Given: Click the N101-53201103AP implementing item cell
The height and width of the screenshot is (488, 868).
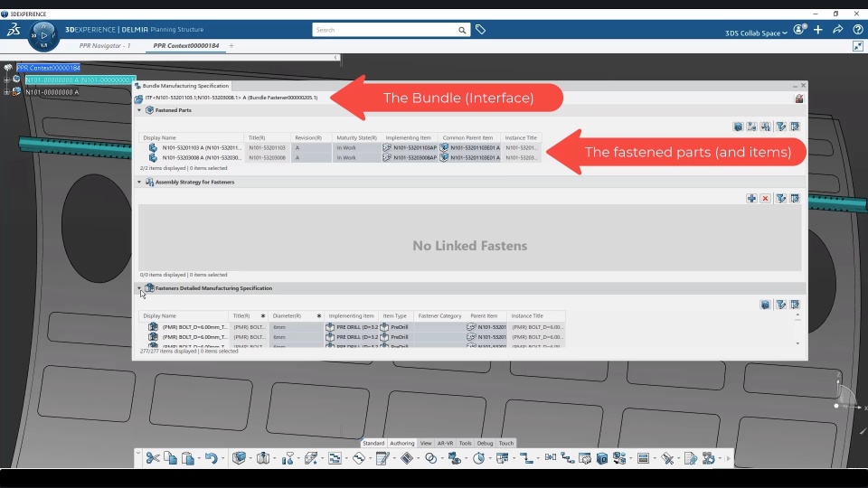Looking at the screenshot, I should click(410, 147).
